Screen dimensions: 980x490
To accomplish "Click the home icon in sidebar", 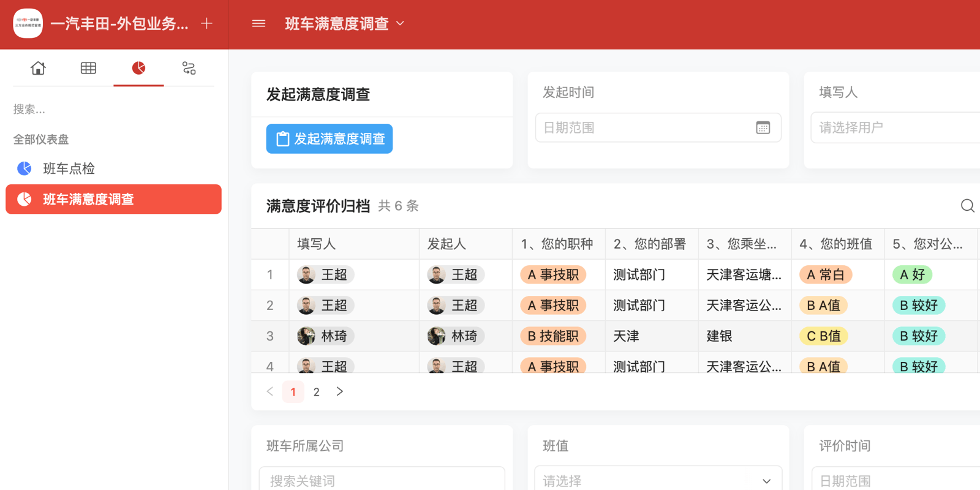I will pyautogui.click(x=38, y=68).
